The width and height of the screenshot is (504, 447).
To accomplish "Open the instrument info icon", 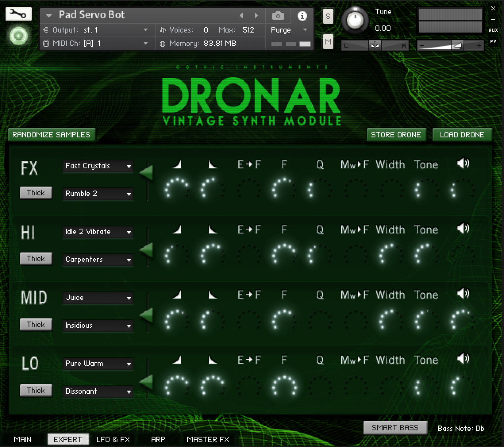I will coord(302,16).
